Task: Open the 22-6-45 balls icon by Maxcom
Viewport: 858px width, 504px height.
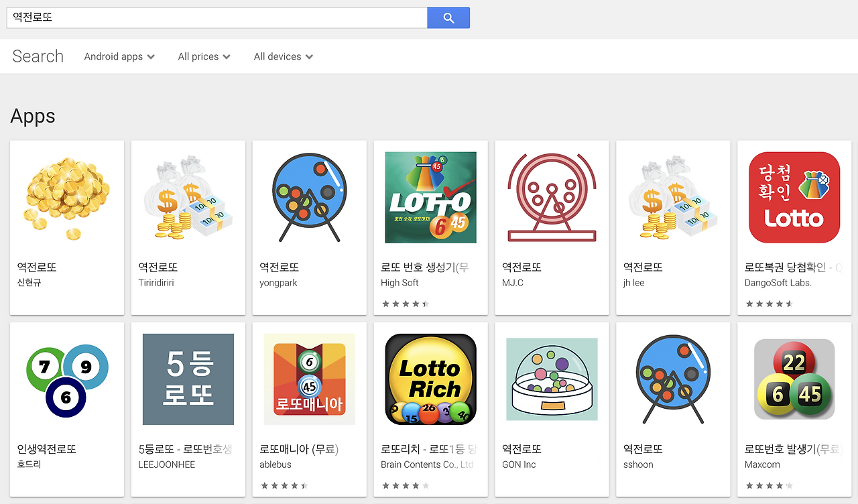Action: click(794, 379)
